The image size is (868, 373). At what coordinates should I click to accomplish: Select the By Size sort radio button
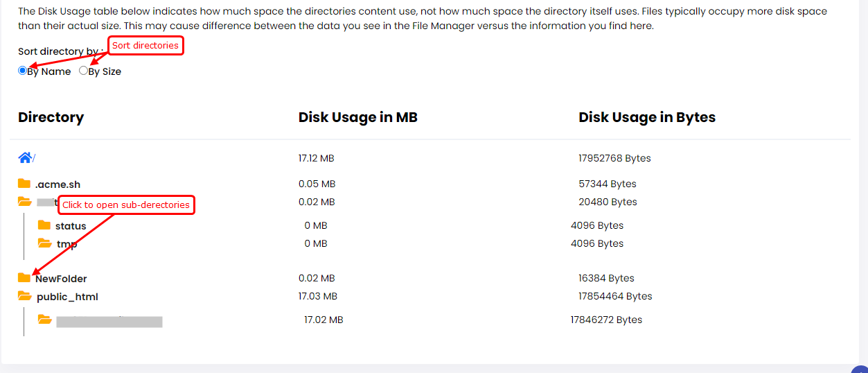coord(84,71)
